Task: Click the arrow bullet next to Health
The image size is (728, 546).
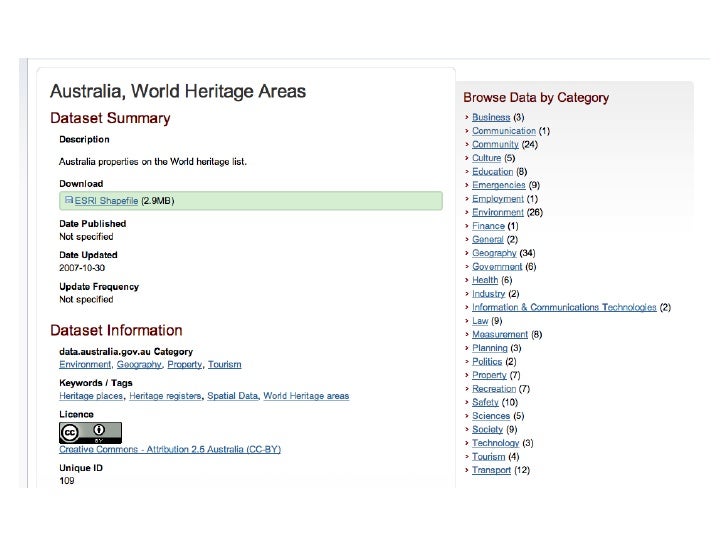Action: [x=466, y=280]
